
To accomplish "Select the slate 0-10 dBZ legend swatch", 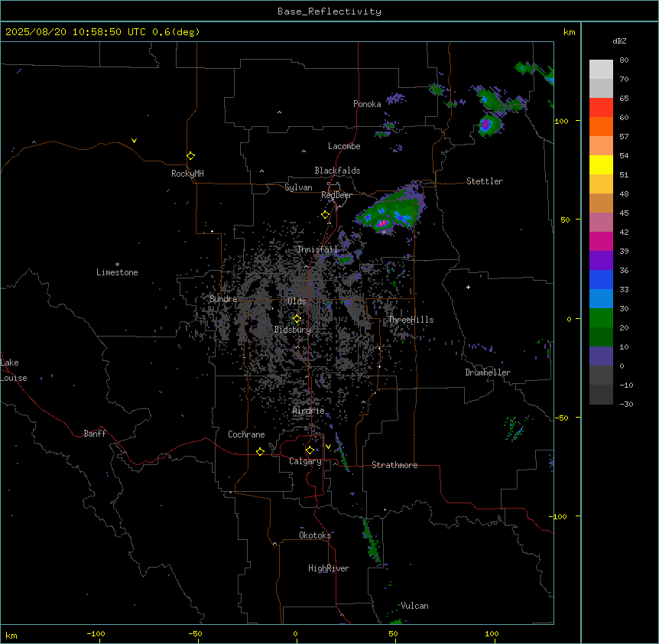I will pos(601,356).
